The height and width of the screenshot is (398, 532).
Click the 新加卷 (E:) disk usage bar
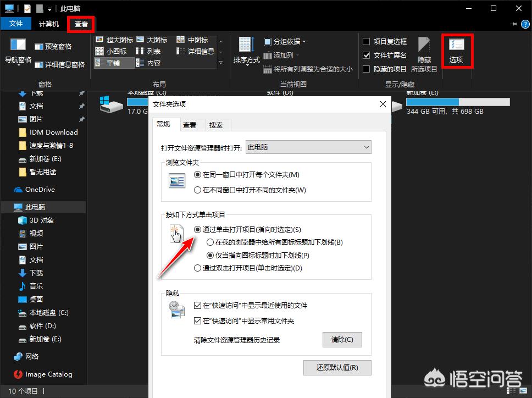coord(458,101)
